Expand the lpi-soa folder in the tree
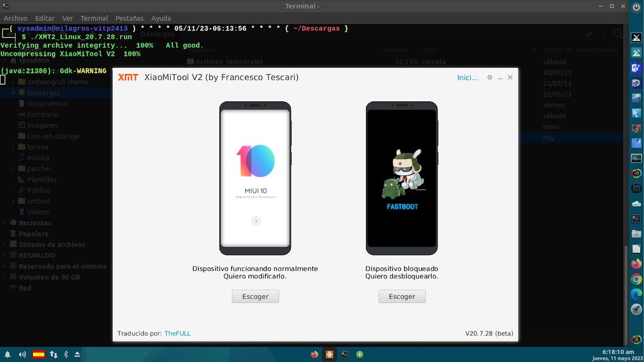The image size is (644, 362). point(13,147)
